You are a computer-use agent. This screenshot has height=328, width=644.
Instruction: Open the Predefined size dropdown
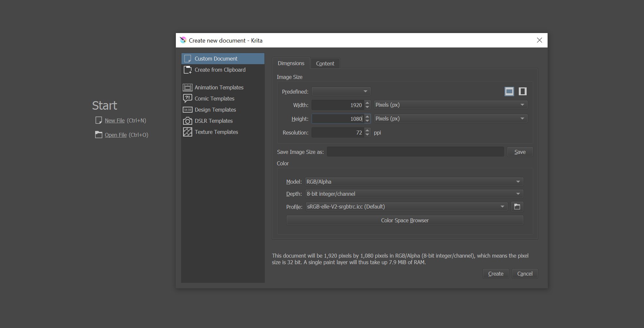click(341, 91)
